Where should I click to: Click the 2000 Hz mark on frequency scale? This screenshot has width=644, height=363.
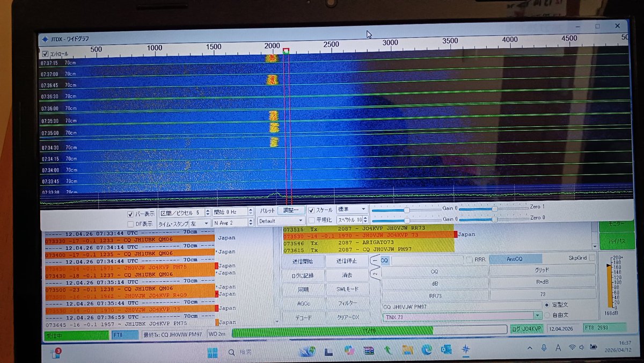273,46
